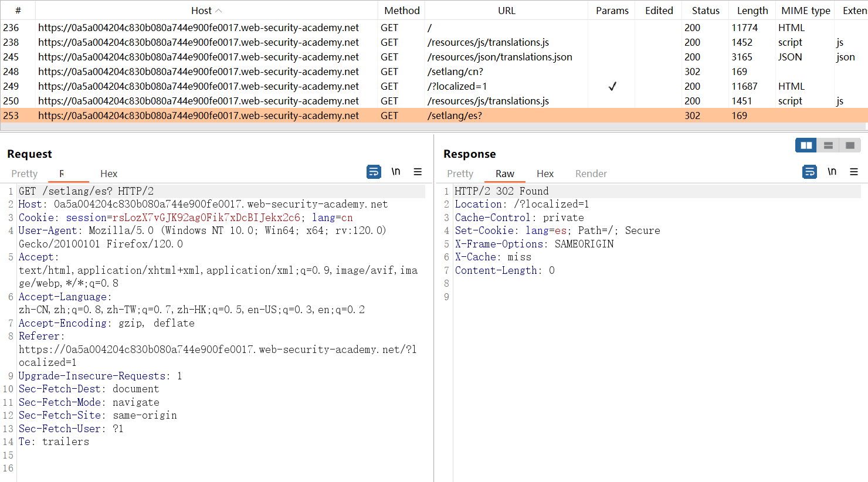Switch to side-by-side split layout
The height and width of the screenshot is (482, 868).
806,145
